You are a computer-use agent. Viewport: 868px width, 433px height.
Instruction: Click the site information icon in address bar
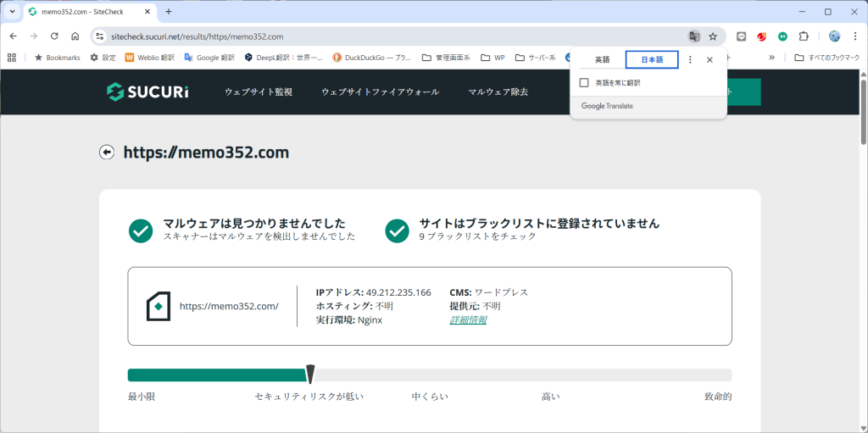click(x=99, y=36)
